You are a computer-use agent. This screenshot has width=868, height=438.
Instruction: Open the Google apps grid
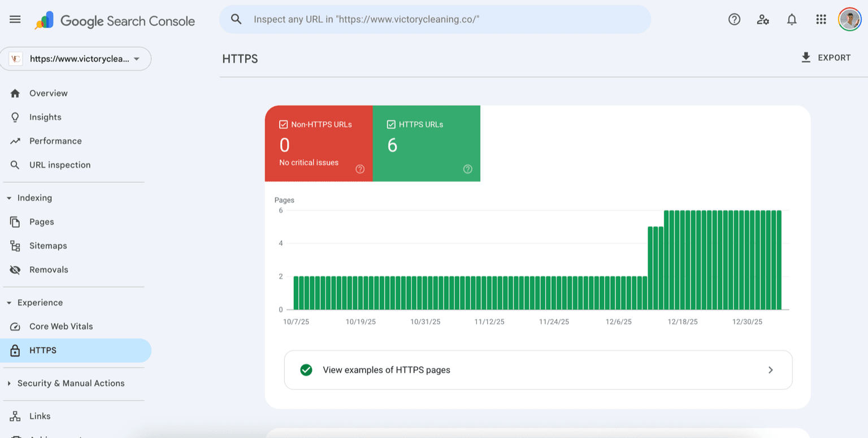click(821, 19)
